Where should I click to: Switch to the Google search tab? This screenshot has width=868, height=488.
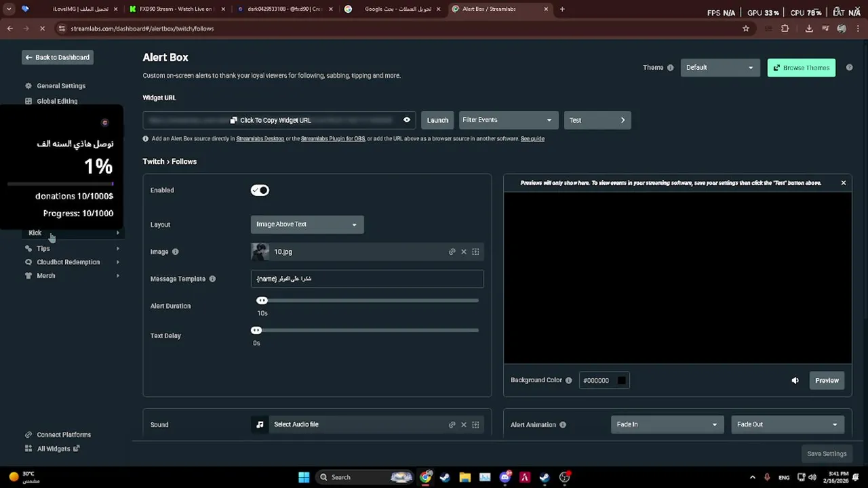392,9
